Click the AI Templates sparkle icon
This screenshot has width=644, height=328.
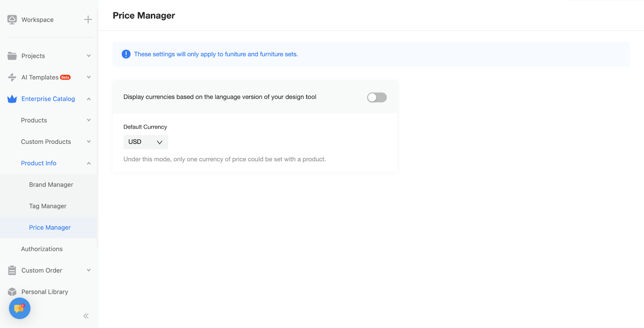pyautogui.click(x=12, y=77)
